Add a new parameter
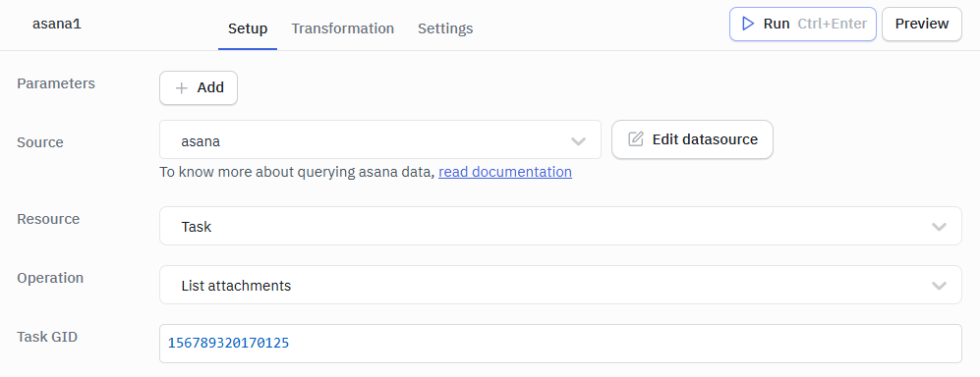Screen dimensions: 980x377 (x=199, y=88)
